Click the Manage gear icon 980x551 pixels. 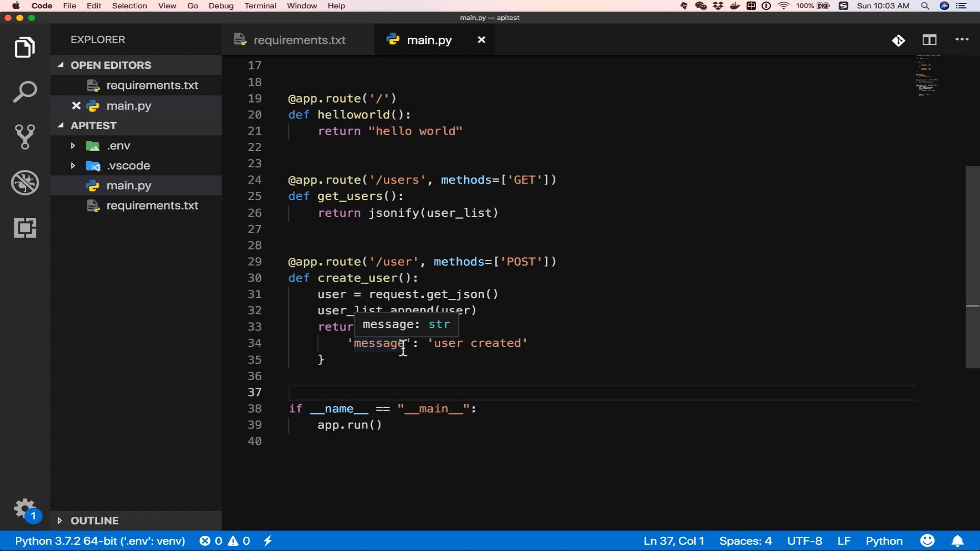(x=24, y=509)
